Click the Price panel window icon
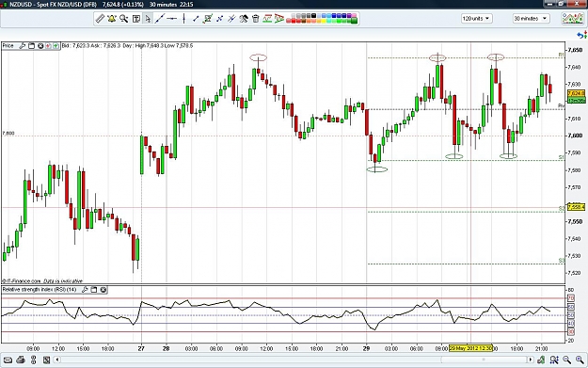Image resolution: width=588 pixels, height=368 pixels. coord(31,46)
